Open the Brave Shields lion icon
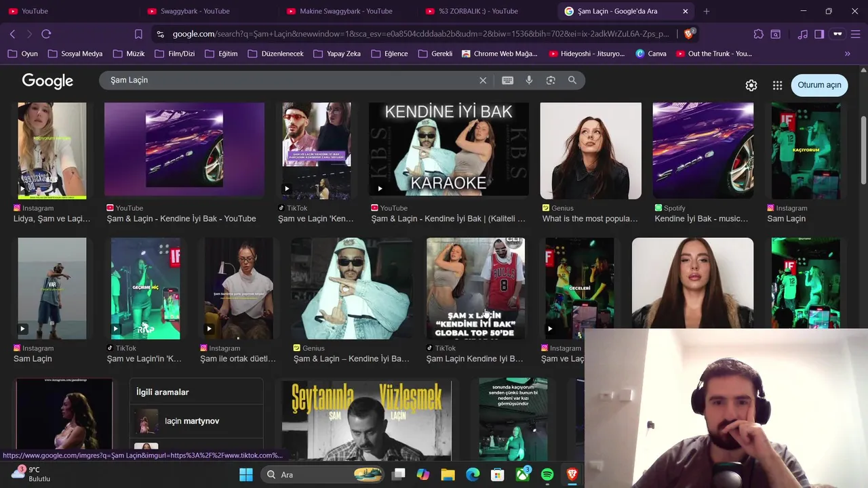This screenshot has height=488, width=868. click(x=689, y=33)
